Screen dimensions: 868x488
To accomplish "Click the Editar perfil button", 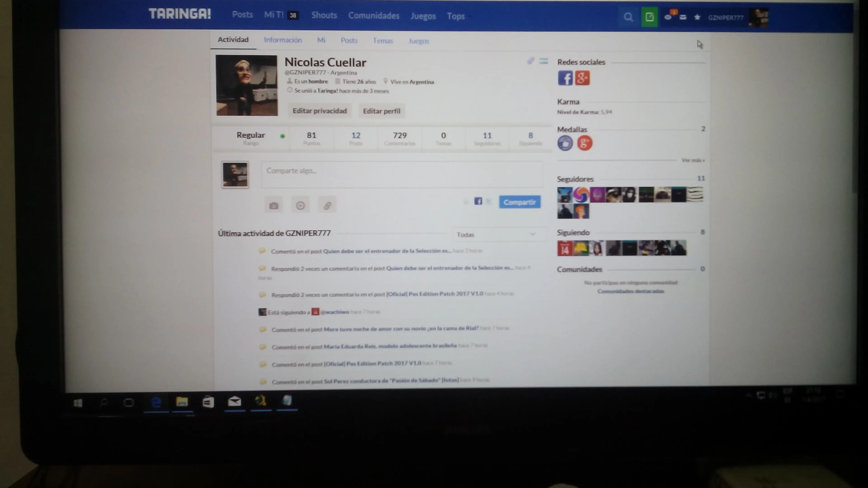I will [x=381, y=111].
